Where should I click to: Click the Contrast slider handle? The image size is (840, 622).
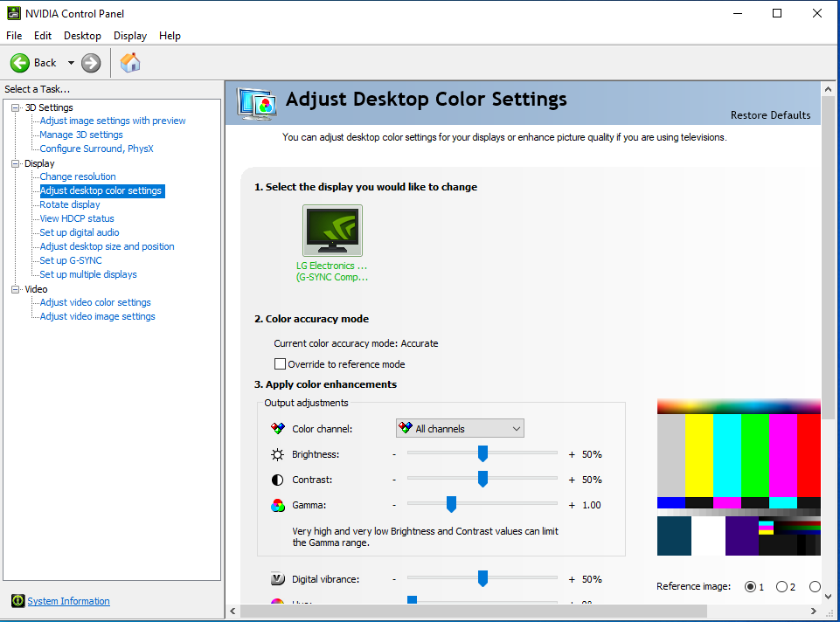point(482,479)
